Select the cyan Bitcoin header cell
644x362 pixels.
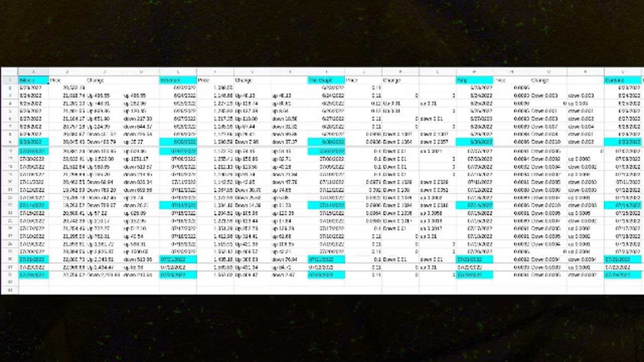coord(33,80)
